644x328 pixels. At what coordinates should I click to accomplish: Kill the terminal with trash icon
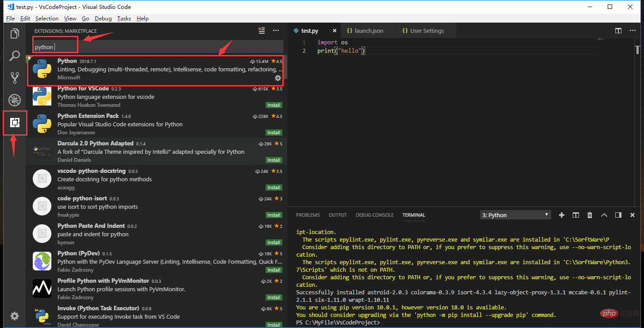tap(590, 215)
